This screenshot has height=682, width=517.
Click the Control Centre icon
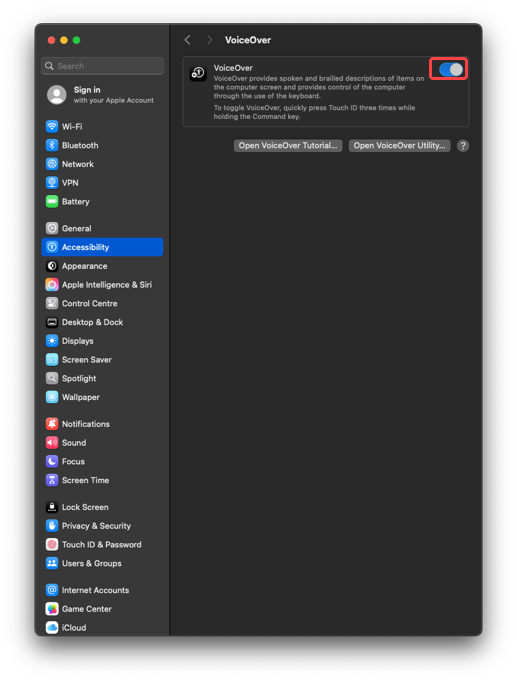[x=52, y=303]
